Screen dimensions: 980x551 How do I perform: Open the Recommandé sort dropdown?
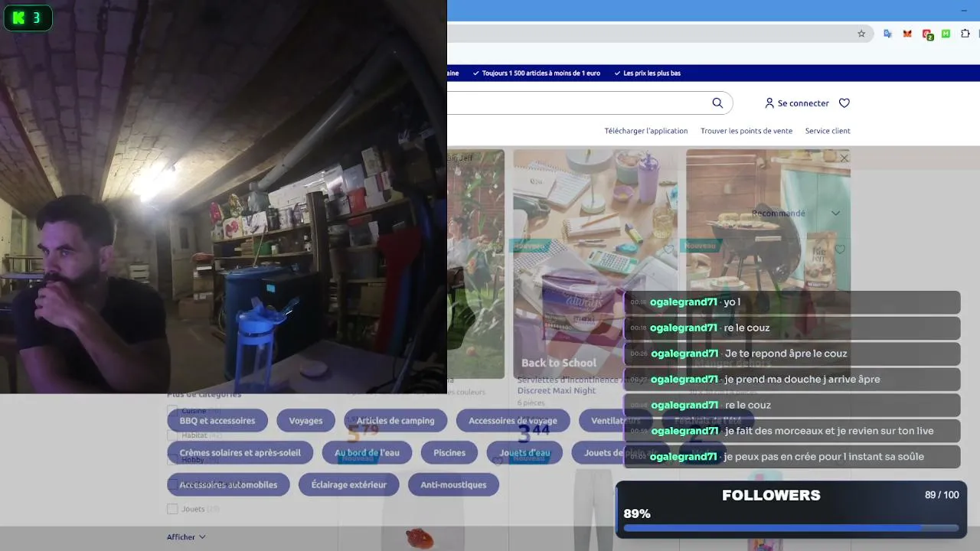pos(795,214)
